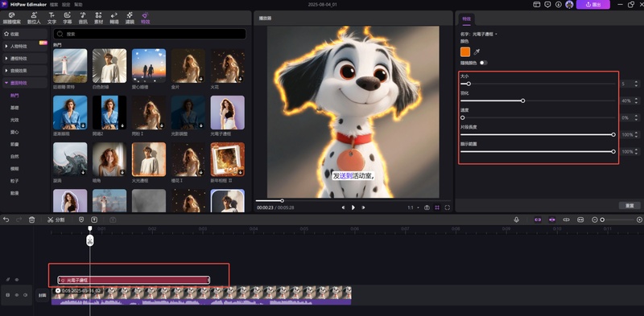Increase the size value stepper
Viewport: 644px width, 316px height.
click(636, 82)
